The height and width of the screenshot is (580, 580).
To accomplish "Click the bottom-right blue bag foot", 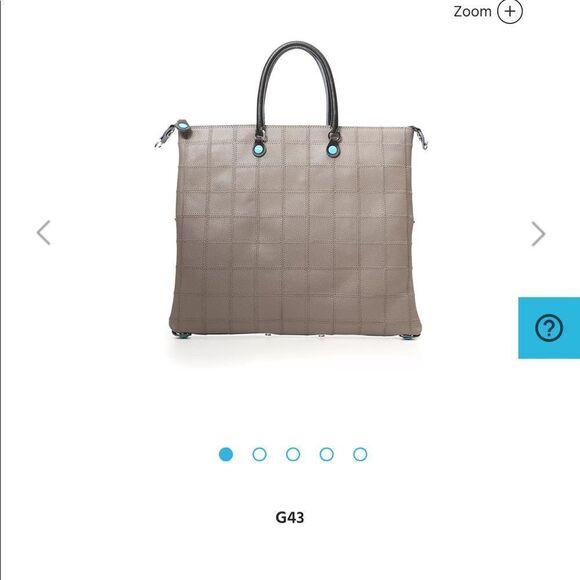I will (x=407, y=336).
